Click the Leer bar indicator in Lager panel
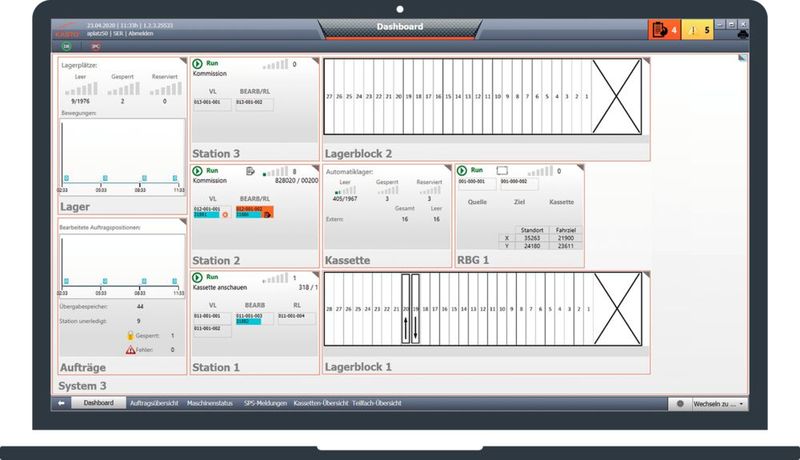The width and height of the screenshot is (800, 460). coord(81,89)
